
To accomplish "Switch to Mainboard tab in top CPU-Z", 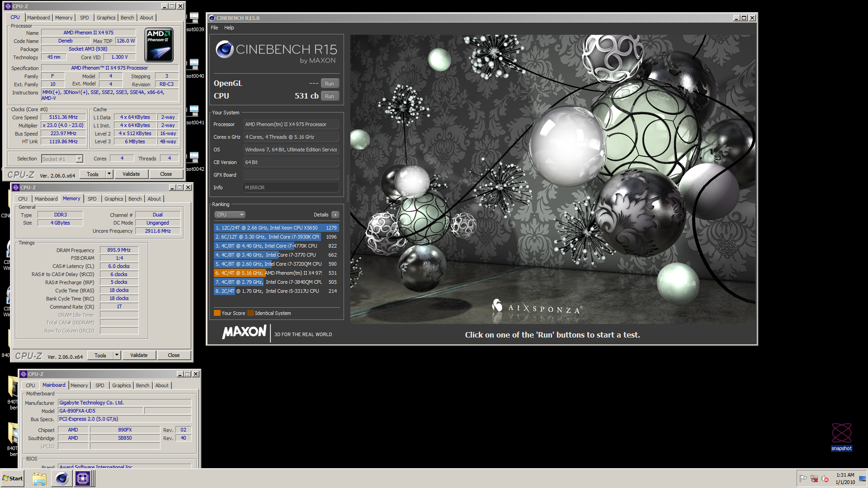I will pyautogui.click(x=38, y=18).
